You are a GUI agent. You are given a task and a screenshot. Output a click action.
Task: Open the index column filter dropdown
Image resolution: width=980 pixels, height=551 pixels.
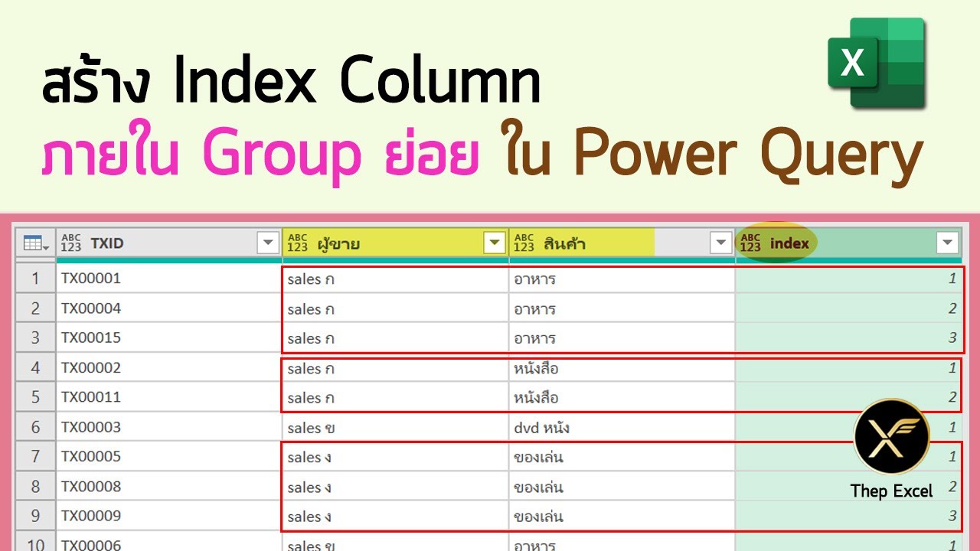click(947, 243)
